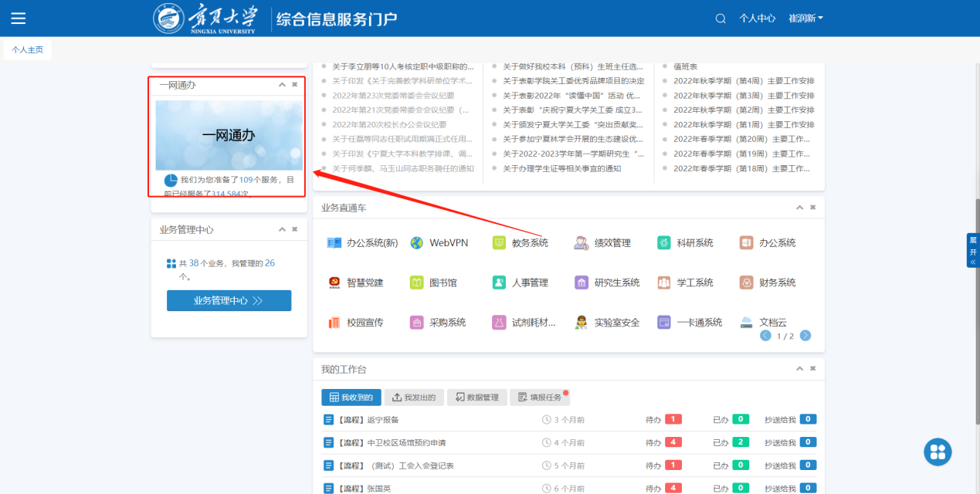
Task: Collapse the 一网通办 panel
Action: coord(282,85)
